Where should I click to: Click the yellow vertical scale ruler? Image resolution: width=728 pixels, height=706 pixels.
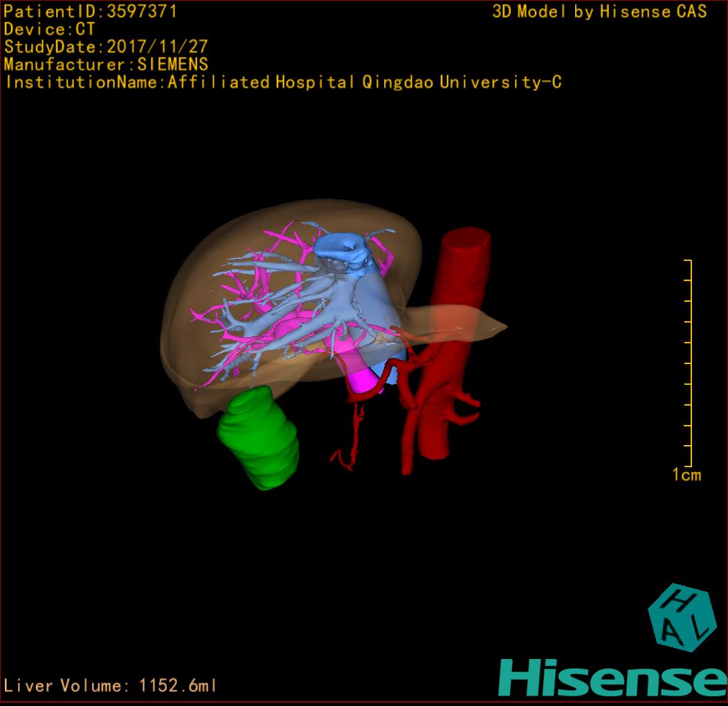pos(689,363)
